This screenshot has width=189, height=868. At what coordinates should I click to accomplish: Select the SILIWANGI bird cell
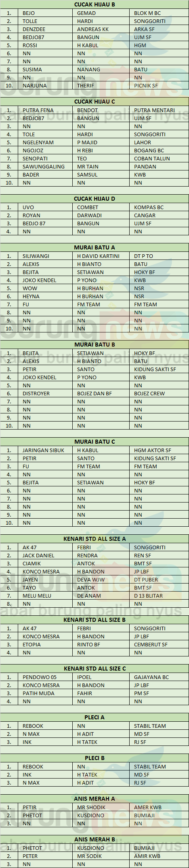(45, 256)
